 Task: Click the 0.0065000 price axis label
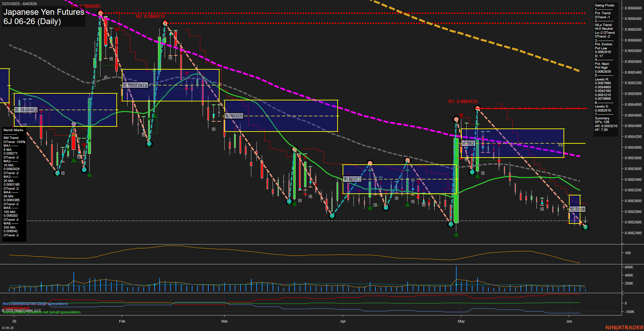(x=633, y=94)
